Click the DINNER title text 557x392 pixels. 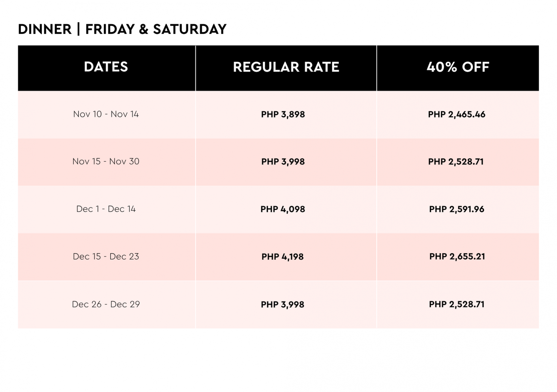(45, 29)
